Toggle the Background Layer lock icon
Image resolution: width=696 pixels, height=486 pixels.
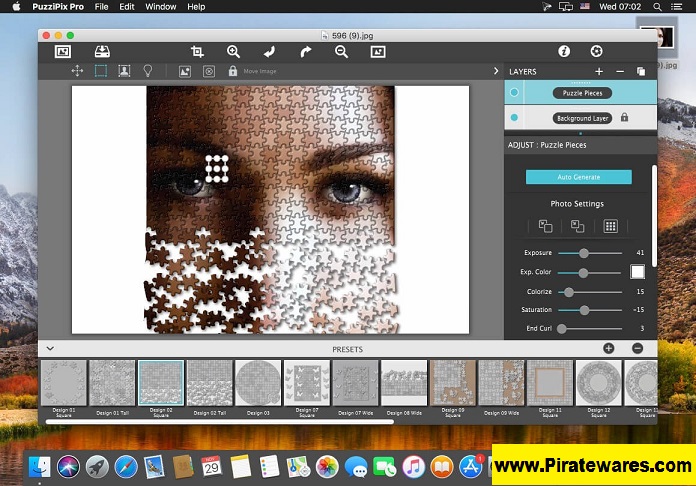click(624, 118)
